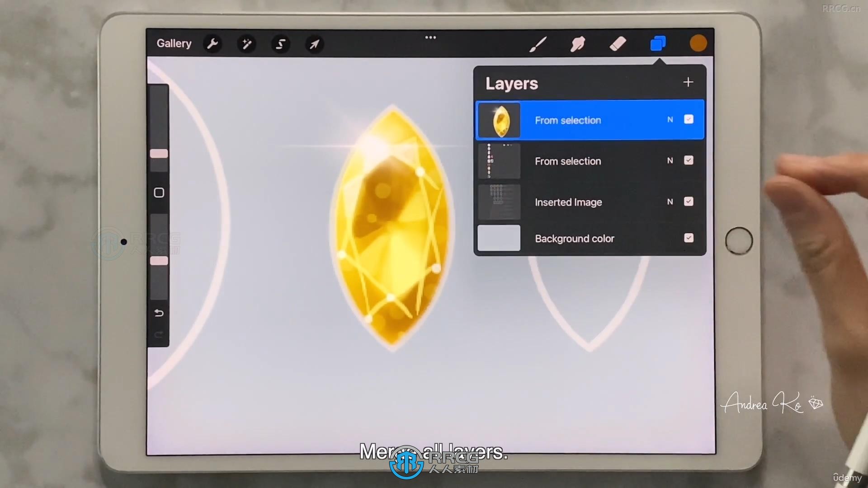868x488 pixels.
Task: Select the Transform tool
Action: (314, 43)
